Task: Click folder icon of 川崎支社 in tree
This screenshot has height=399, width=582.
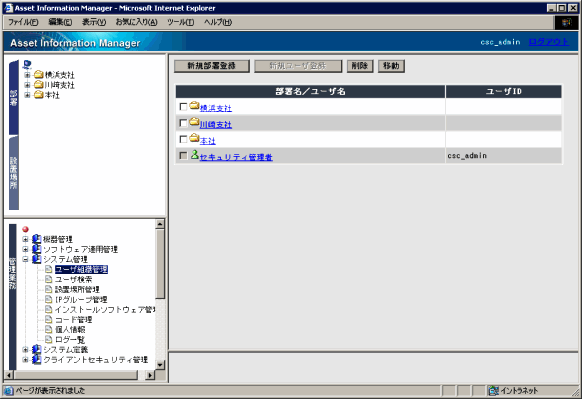Action: click(x=39, y=85)
